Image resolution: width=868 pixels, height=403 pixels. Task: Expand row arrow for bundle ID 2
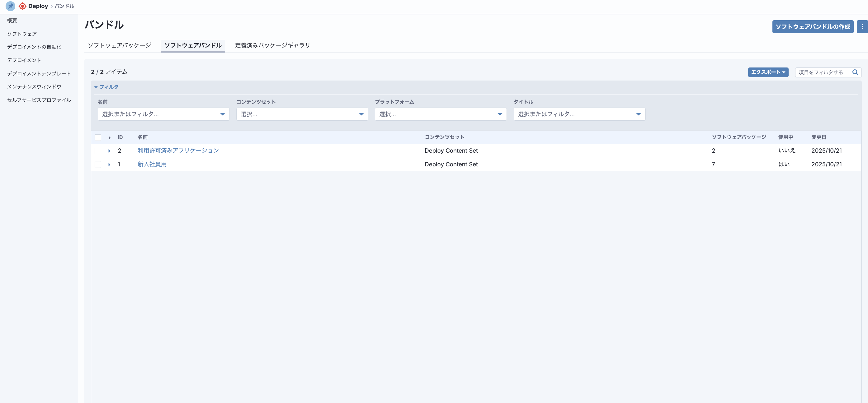click(109, 151)
